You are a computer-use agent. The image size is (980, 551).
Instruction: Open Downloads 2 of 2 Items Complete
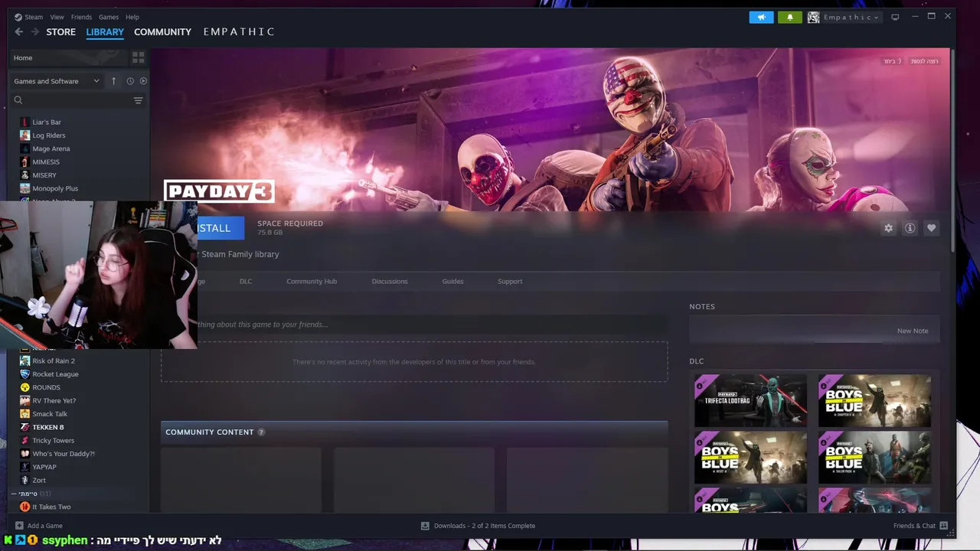485,526
